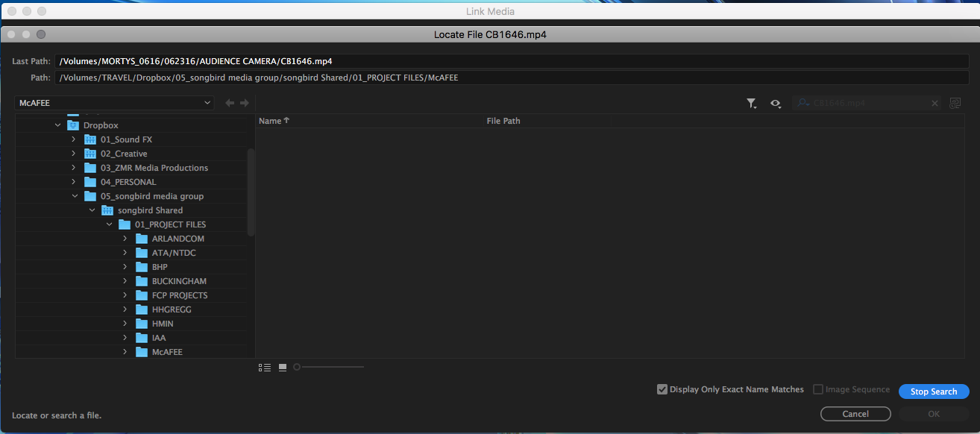Uncheck Display Only Exact Name Matches
Viewport: 980px width, 434px height.
662,389
